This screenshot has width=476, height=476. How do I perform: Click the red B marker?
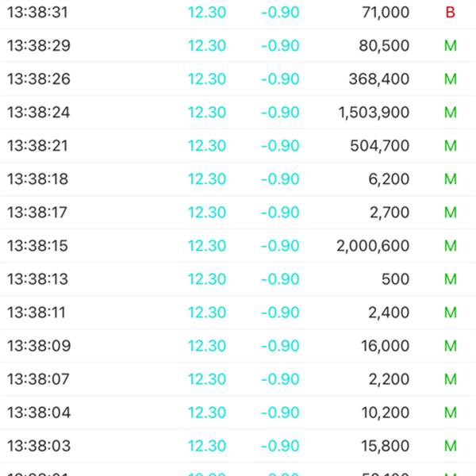tap(451, 13)
